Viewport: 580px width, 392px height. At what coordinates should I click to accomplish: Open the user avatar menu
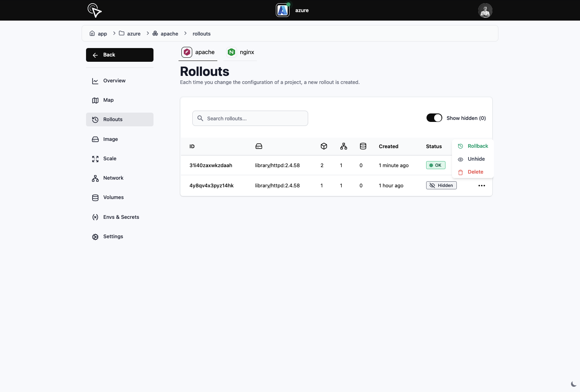point(485,10)
